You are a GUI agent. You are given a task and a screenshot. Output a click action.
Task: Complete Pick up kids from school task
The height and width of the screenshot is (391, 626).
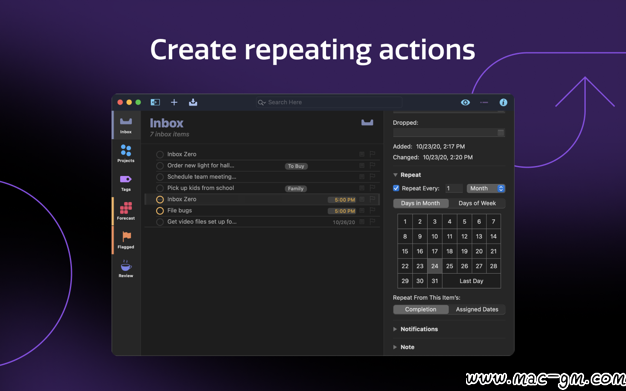[160, 188]
